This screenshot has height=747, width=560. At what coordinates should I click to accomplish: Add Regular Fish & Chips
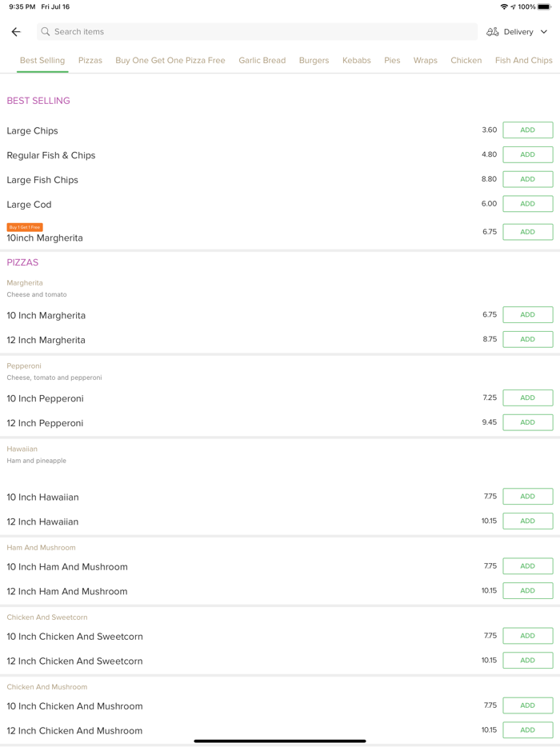pyautogui.click(x=527, y=155)
